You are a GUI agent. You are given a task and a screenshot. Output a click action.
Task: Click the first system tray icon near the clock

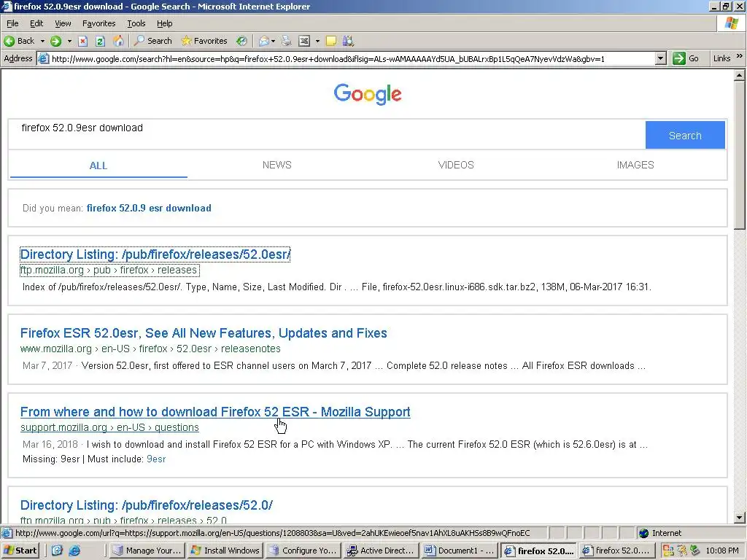click(x=668, y=551)
